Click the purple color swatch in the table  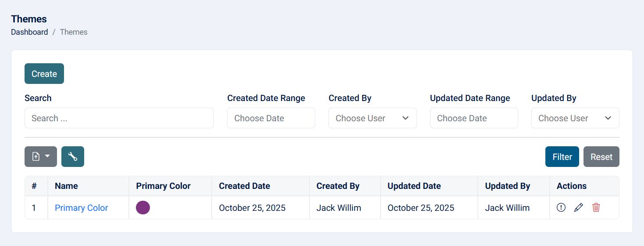coord(143,208)
